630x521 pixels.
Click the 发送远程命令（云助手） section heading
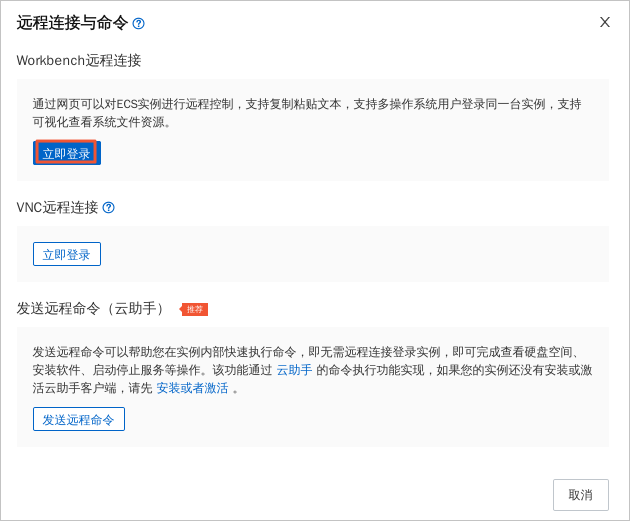coord(92,308)
